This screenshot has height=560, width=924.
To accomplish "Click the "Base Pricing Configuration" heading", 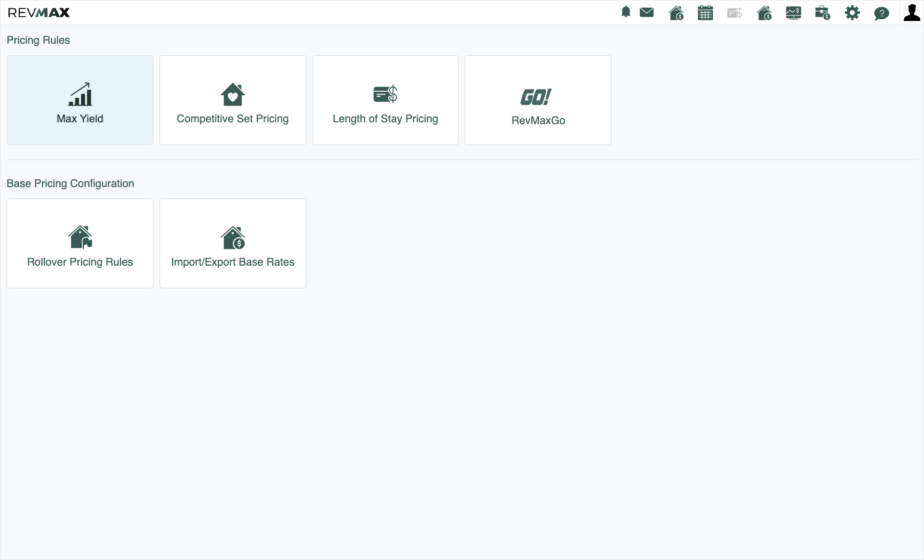I will (70, 183).
